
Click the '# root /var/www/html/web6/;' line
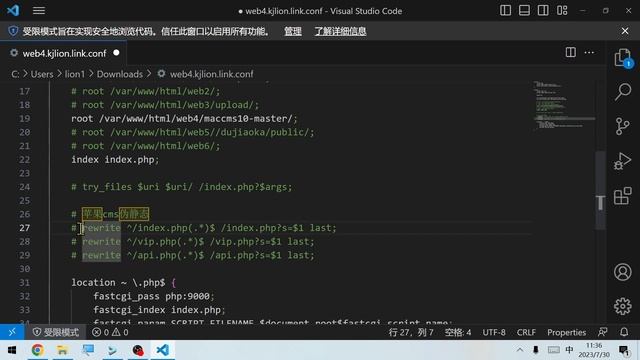146,146
